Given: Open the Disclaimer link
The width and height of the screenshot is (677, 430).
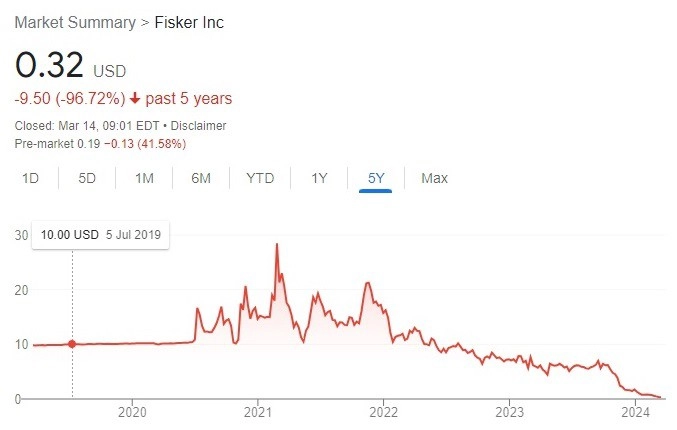Looking at the screenshot, I should [x=198, y=126].
